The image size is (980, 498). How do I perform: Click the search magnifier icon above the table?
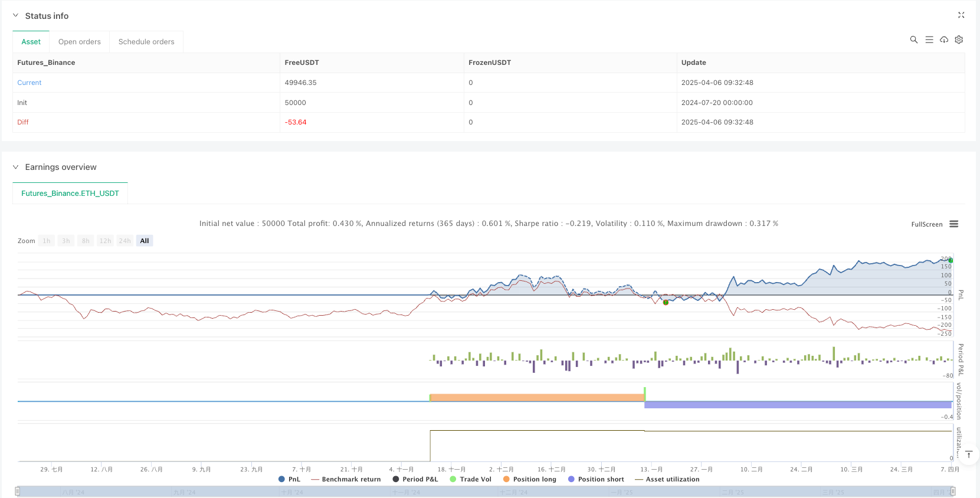click(913, 40)
